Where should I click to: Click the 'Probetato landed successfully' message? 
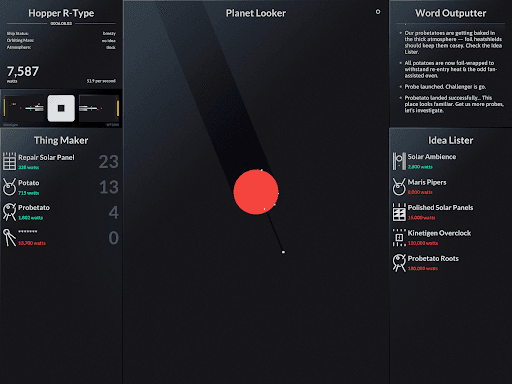[x=454, y=104]
